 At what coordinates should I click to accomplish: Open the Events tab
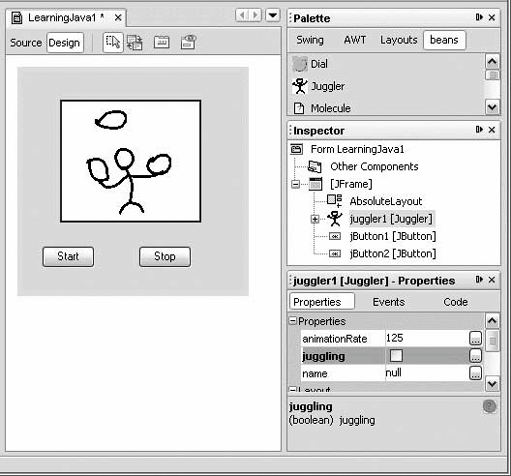(388, 302)
